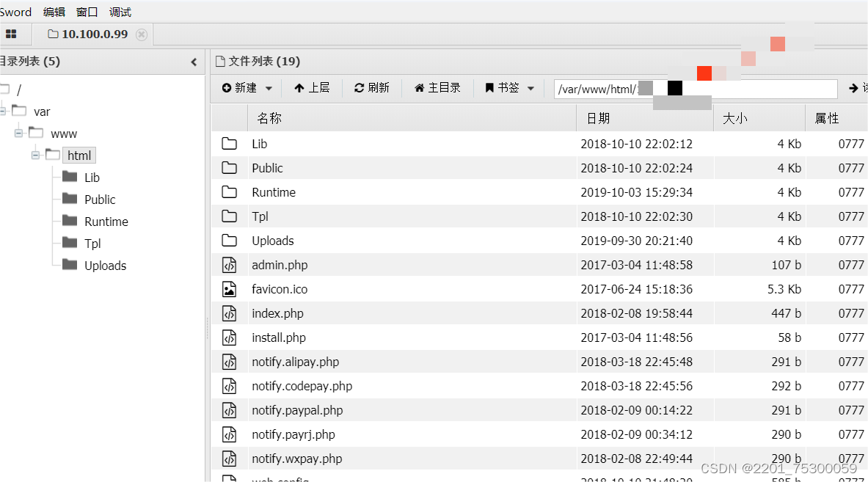Open the 窗口 menu
Viewport: 868px width, 482px height.
tap(87, 12)
